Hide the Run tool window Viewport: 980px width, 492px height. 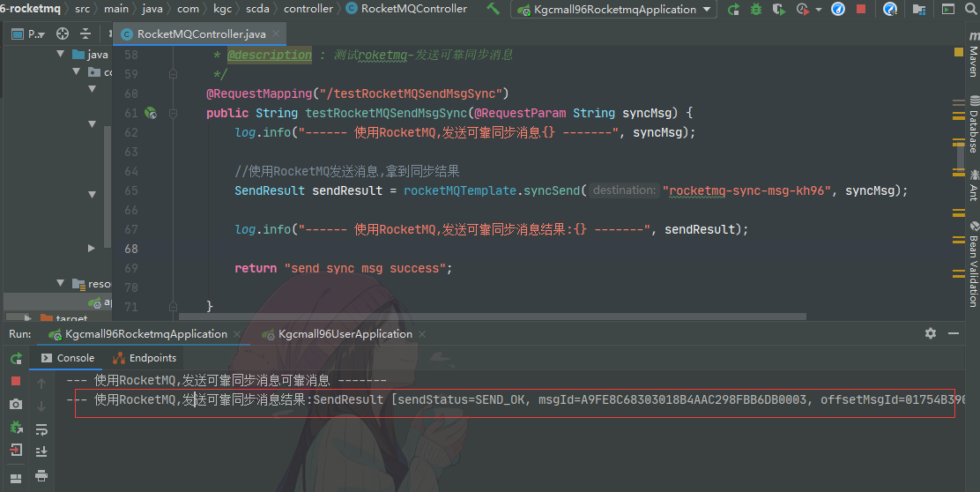pos(954,334)
